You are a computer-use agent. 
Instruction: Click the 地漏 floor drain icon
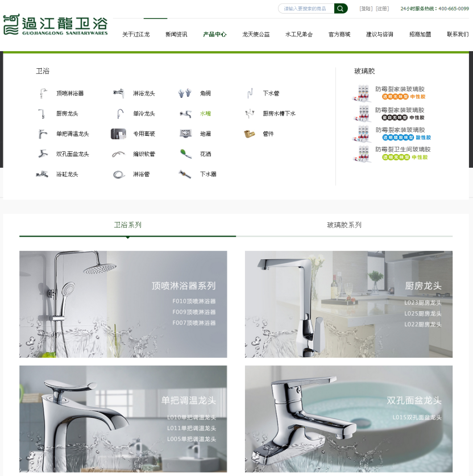pos(185,134)
